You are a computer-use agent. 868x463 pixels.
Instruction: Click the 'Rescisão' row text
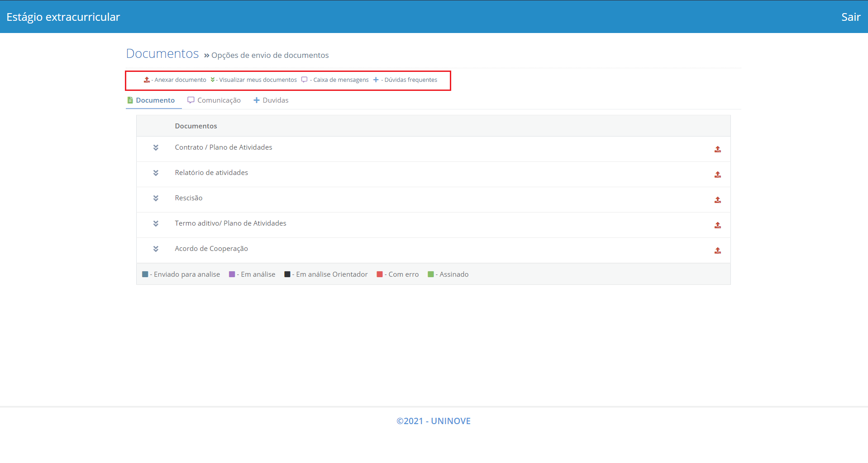point(189,198)
